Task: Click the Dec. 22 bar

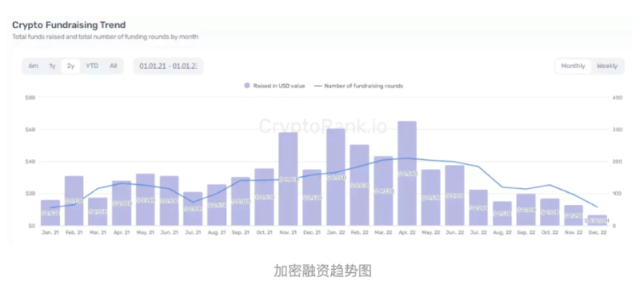Action: click(x=598, y=220)
